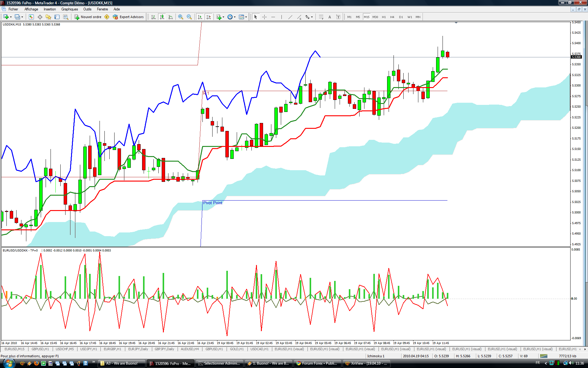Viewport: 588px width, 368px height.
Task: Click the zoom out magnifier icon
Action: click(189, 17)
